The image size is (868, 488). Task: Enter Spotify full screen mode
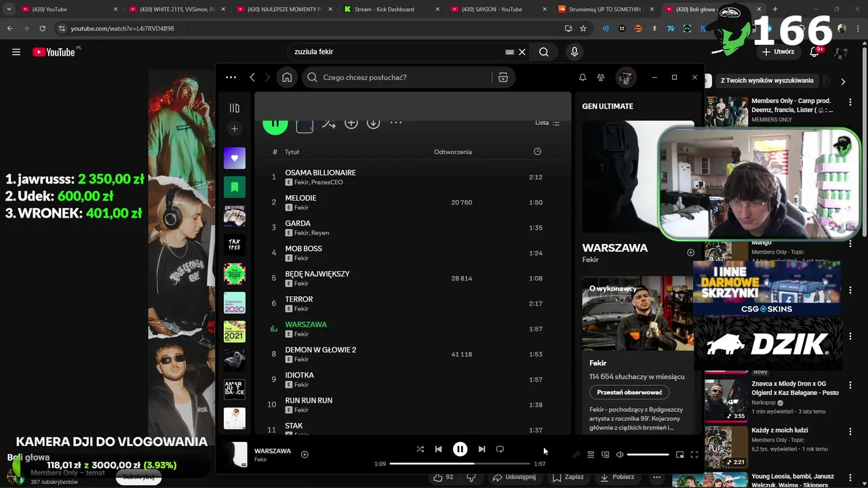point(694,455)
